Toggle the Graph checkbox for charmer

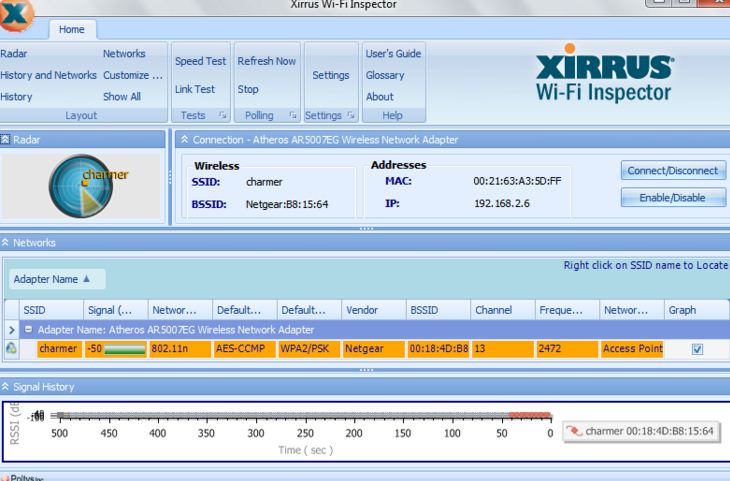coord(698,348)
